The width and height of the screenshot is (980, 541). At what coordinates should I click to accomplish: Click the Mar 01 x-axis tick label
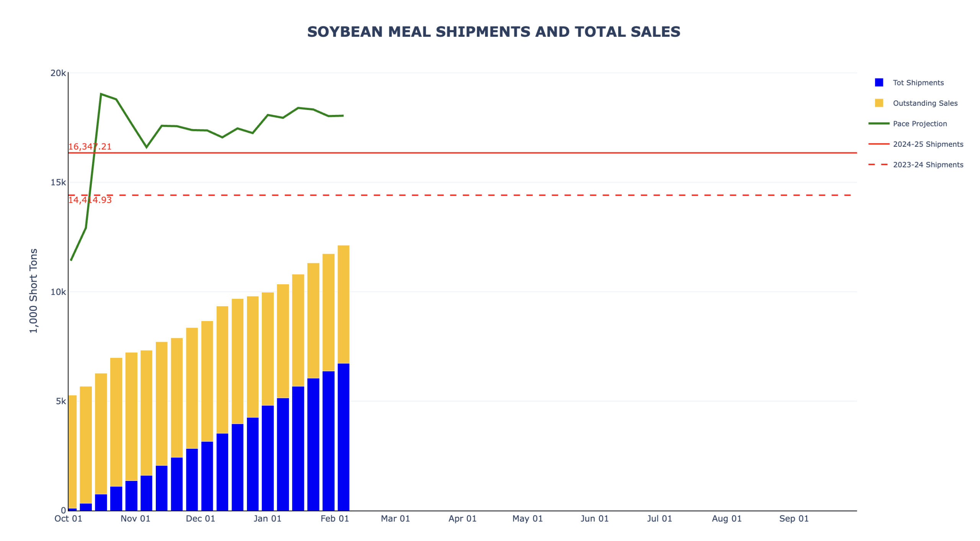click(395, 518)
